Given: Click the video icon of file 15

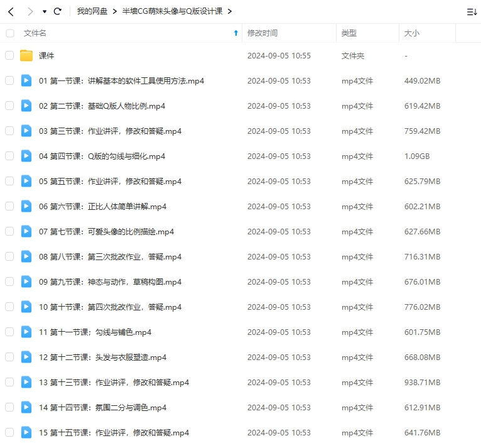Looking at the screenshot, I should pos(26,432).
